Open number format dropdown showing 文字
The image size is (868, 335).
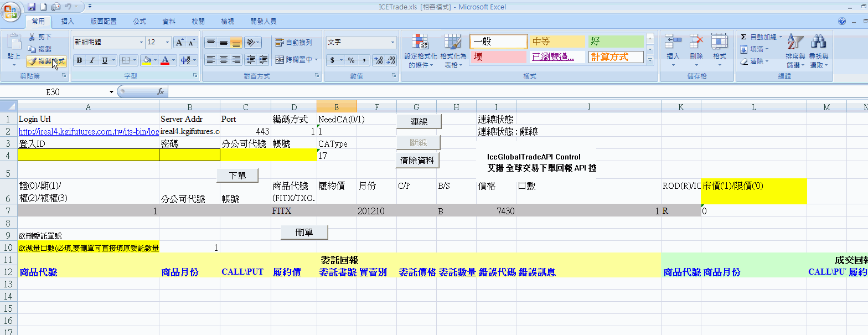coord(394,42)
